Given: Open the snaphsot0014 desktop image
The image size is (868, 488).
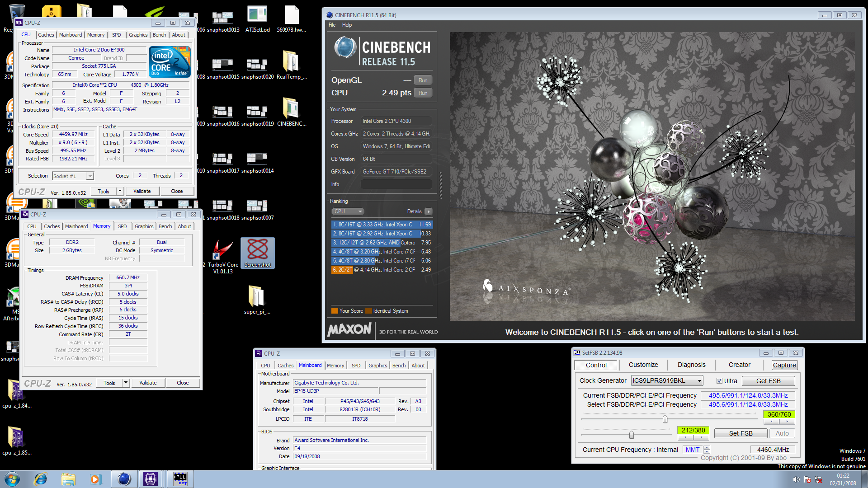Looking at the screenshot, I should (x=257, y=162).
